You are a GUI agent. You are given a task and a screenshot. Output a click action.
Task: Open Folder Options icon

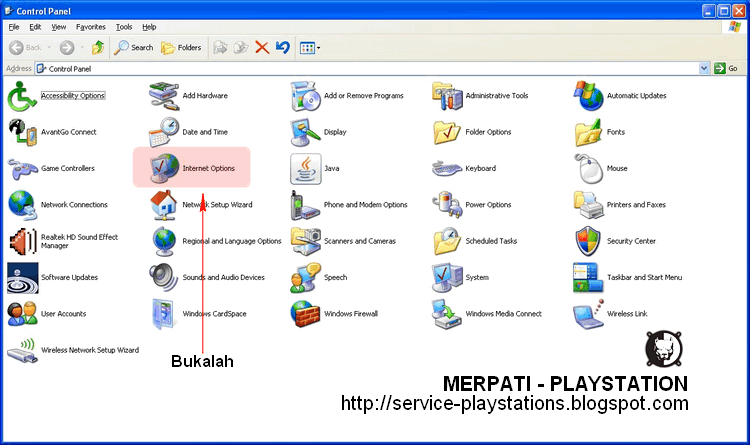pos(447,132)
